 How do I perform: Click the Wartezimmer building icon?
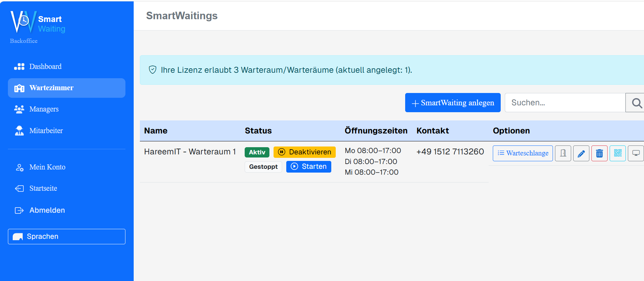pyautogui.click(x=19, y=88)
